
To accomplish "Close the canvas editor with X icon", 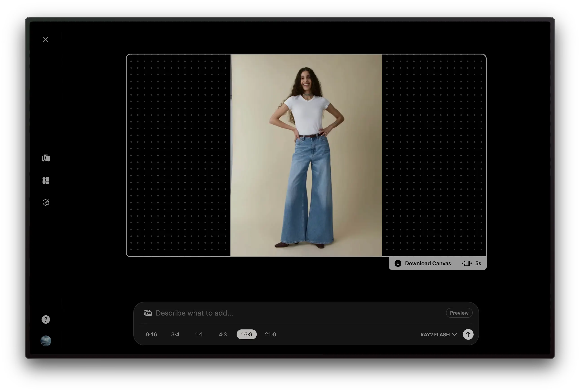I will click(x=46, y=39).
